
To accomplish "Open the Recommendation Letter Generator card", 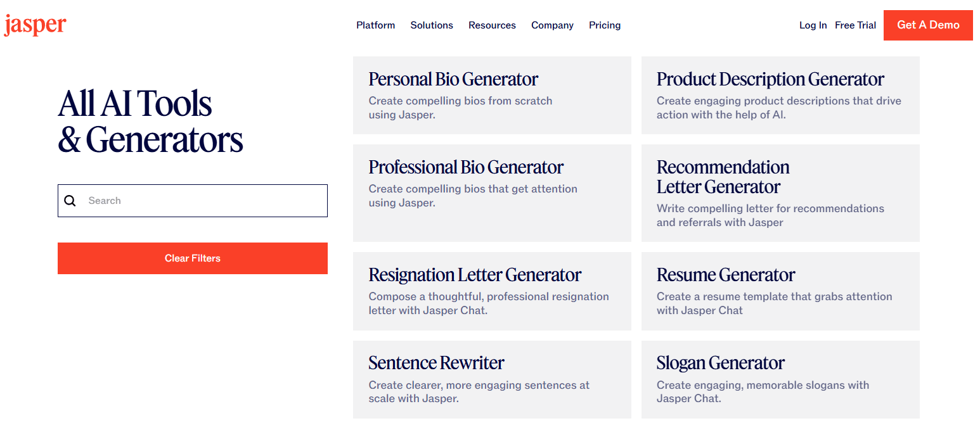I will click(780, 193).
